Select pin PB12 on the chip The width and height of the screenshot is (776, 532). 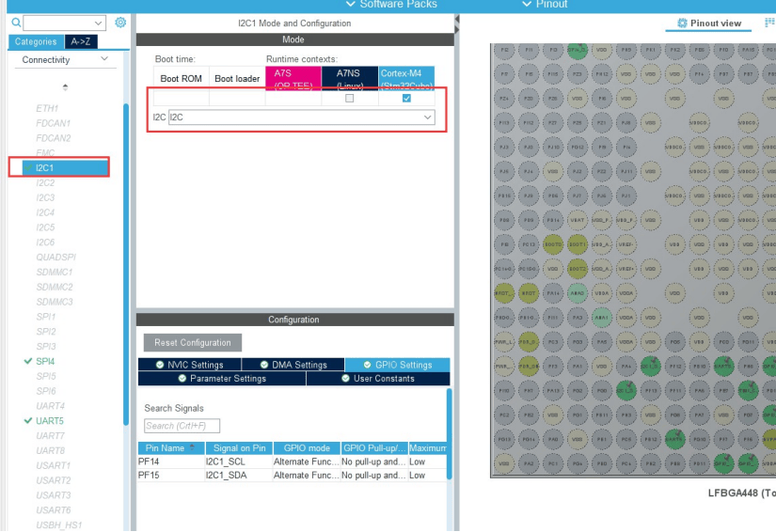click(x=650, y=439)
